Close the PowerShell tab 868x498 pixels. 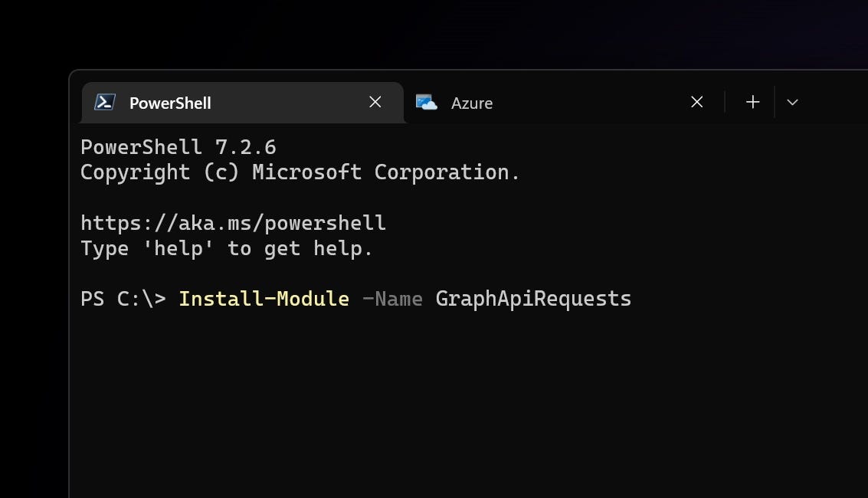[x=375, y=101]
